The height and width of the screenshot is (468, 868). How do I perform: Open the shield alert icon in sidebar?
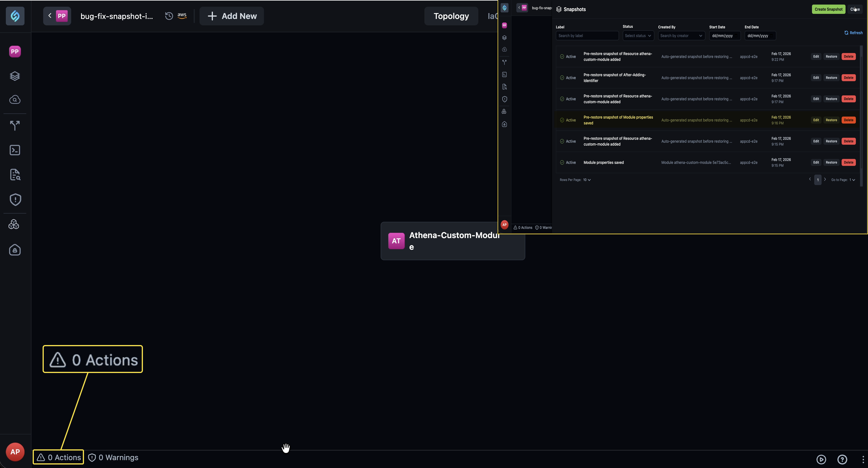tap(15, 200)
